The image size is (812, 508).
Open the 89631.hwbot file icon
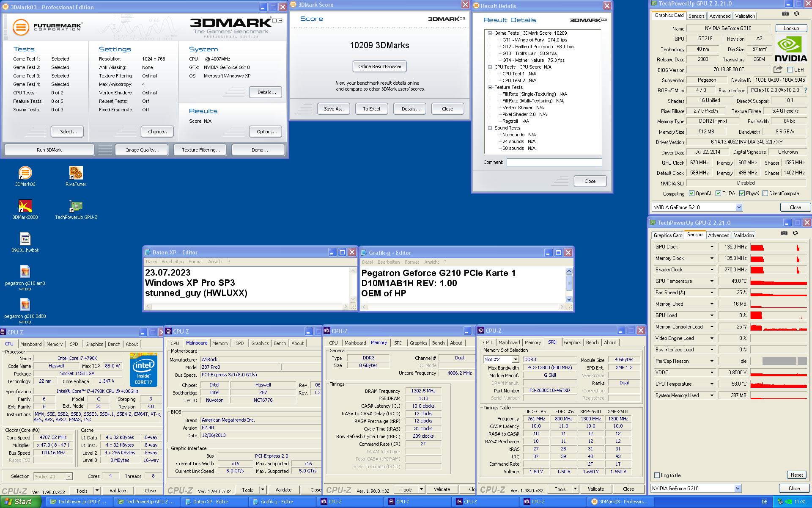tap(25, 239)
